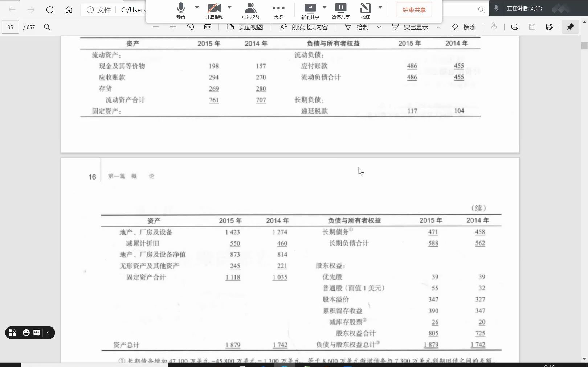The height and width of the screenshot is (367, 588).
Task: Click the value 1 879 beside 资产总计
Action: (233, 345)
